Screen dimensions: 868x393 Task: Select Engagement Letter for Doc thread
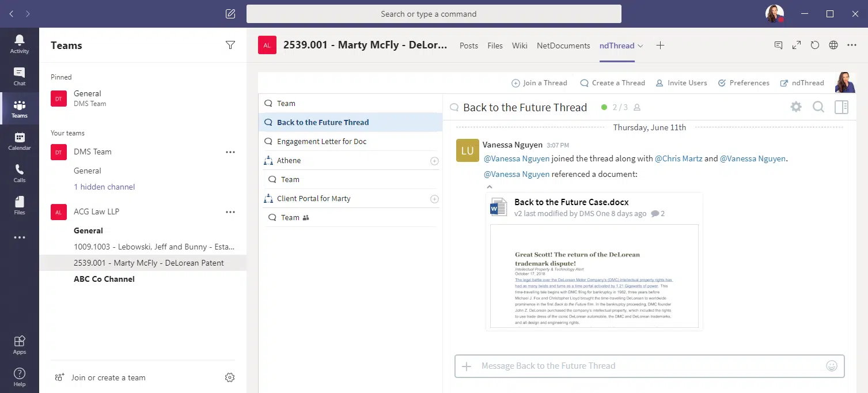click(350, 141)
